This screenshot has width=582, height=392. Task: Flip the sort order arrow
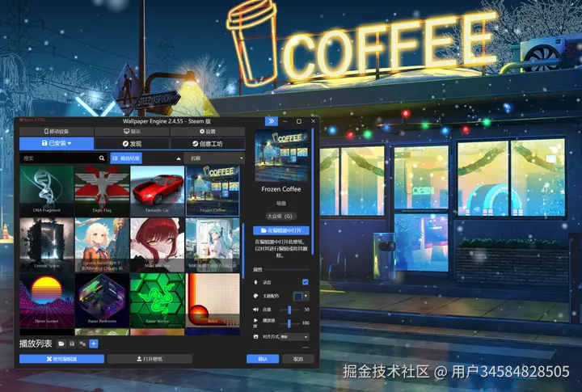[179, 158]
